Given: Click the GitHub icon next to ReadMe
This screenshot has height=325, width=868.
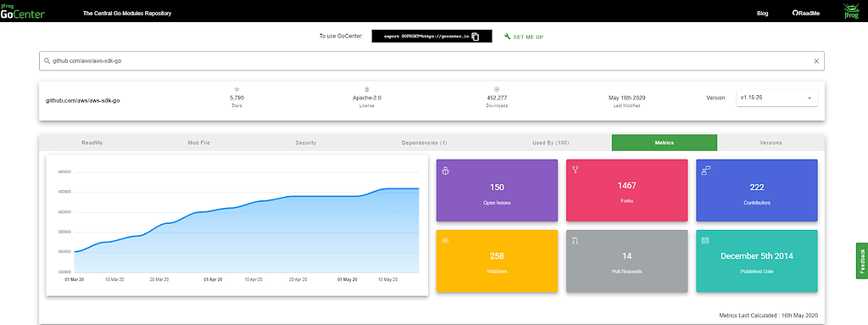Looking at the screenshot, I should point(795,14).
